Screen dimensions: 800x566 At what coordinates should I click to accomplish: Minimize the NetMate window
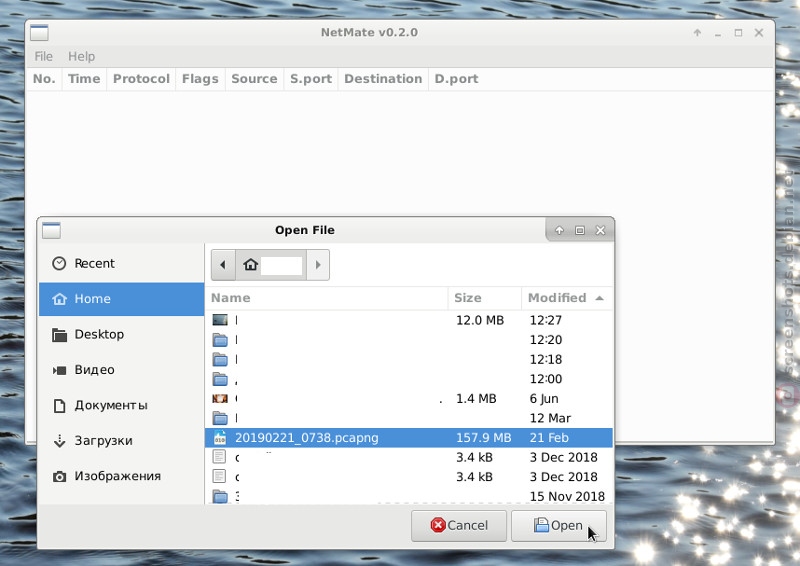click(x=718, y=33)
